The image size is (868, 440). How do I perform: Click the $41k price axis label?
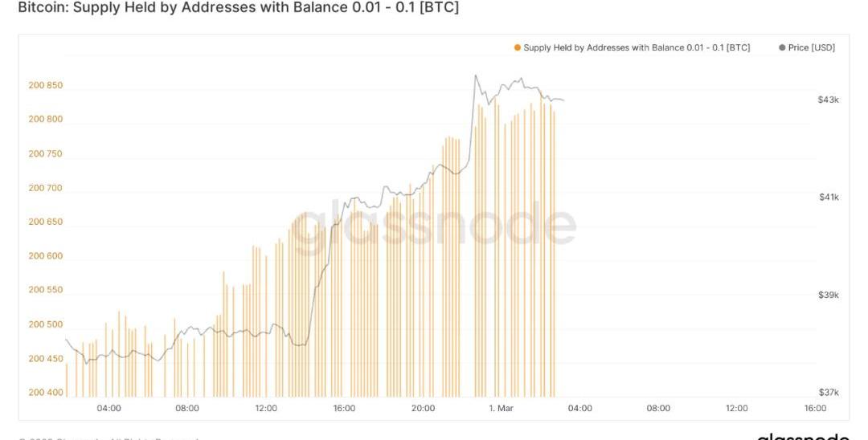(829, 198)
